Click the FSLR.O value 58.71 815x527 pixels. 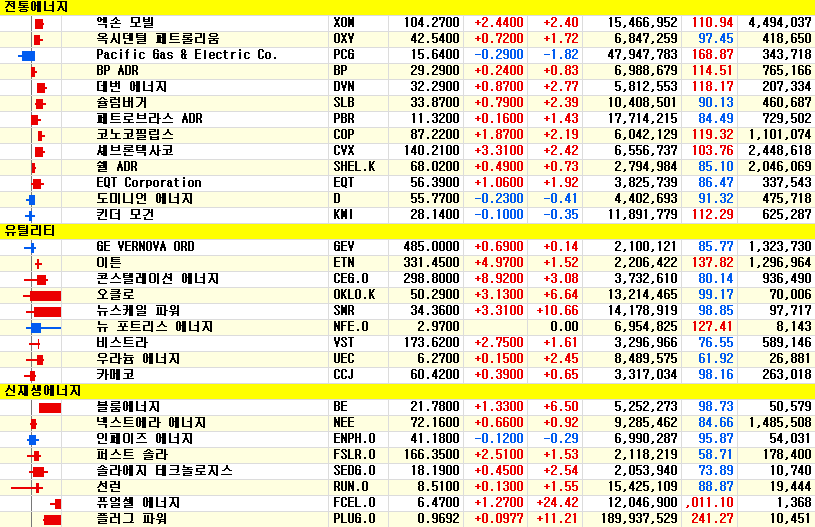tap(715, 455)
